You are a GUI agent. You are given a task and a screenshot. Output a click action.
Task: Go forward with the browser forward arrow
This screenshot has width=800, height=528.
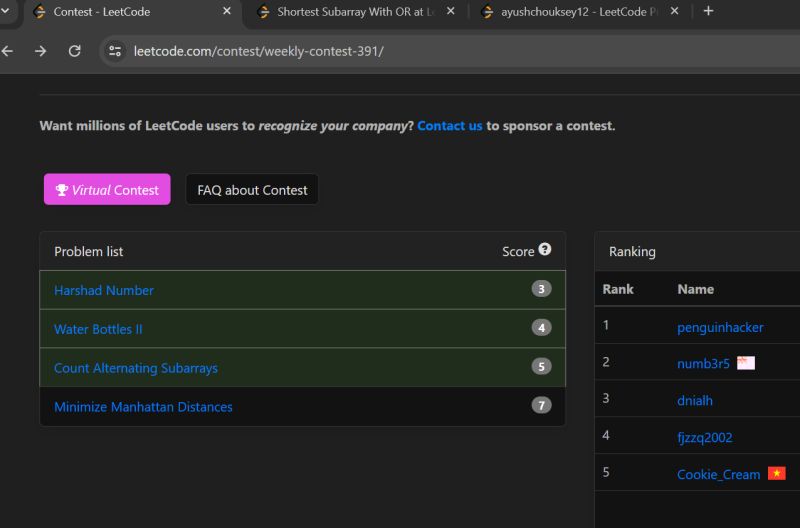coord(41,51)
